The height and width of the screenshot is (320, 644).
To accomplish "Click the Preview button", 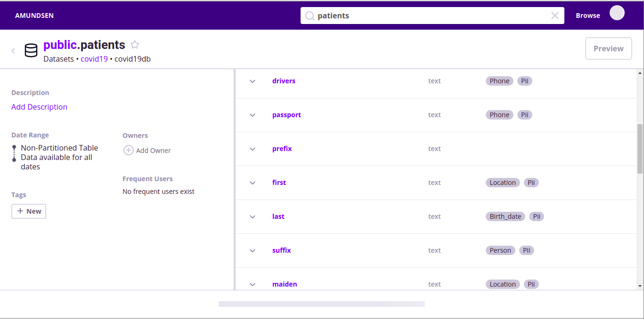I will click(x=608, y=48).
